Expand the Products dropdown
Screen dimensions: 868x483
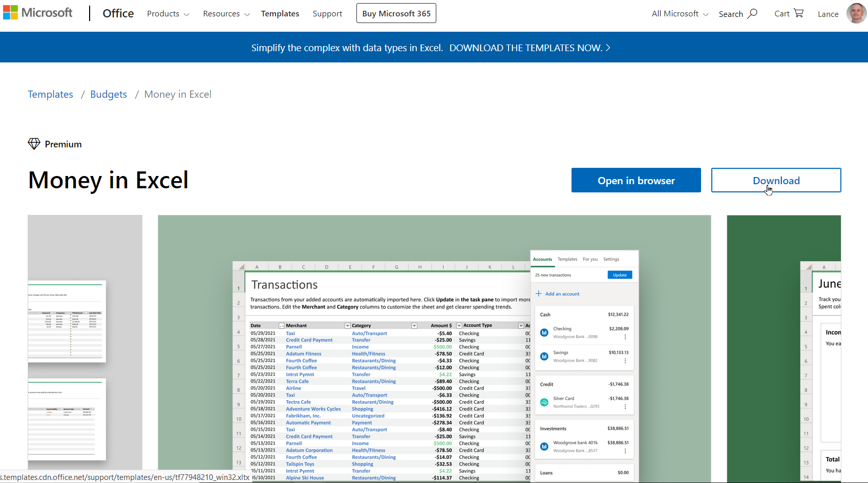[168, 14]
